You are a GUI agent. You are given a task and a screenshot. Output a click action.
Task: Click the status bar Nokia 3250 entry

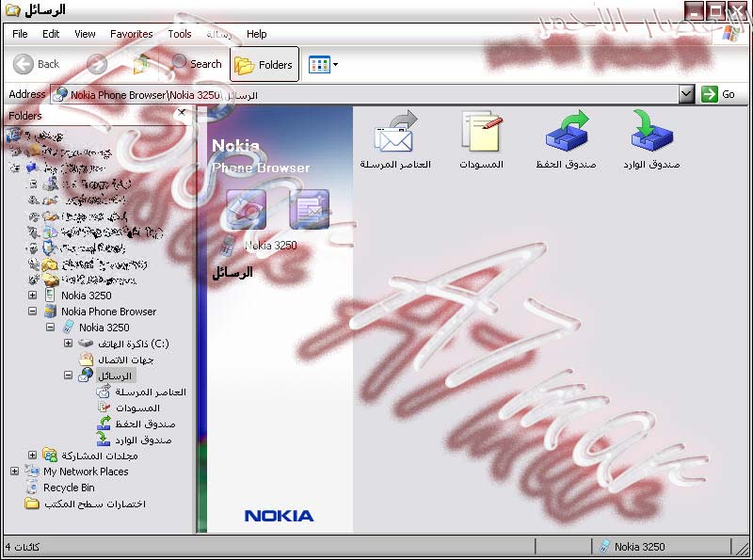pos(632,547)
